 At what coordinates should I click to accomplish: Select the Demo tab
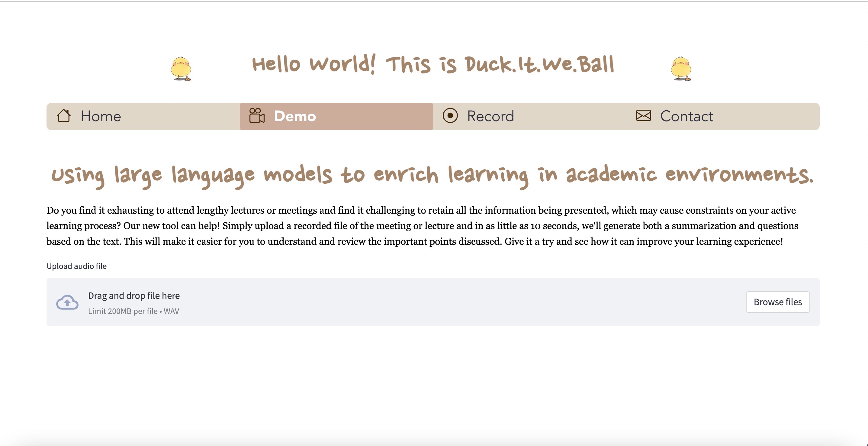click(x=295, y=116)
